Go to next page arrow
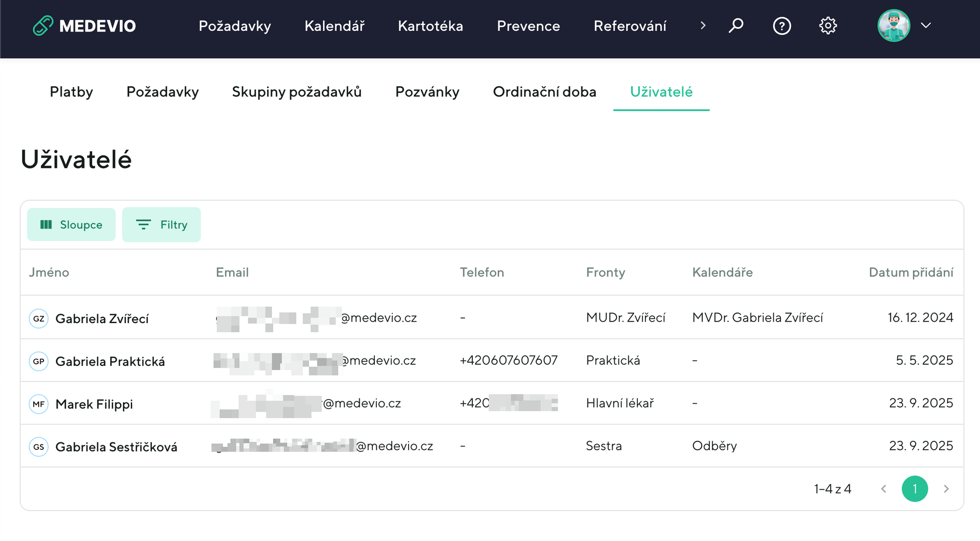Viewport: 980px width, 541px height. (946, 489)
